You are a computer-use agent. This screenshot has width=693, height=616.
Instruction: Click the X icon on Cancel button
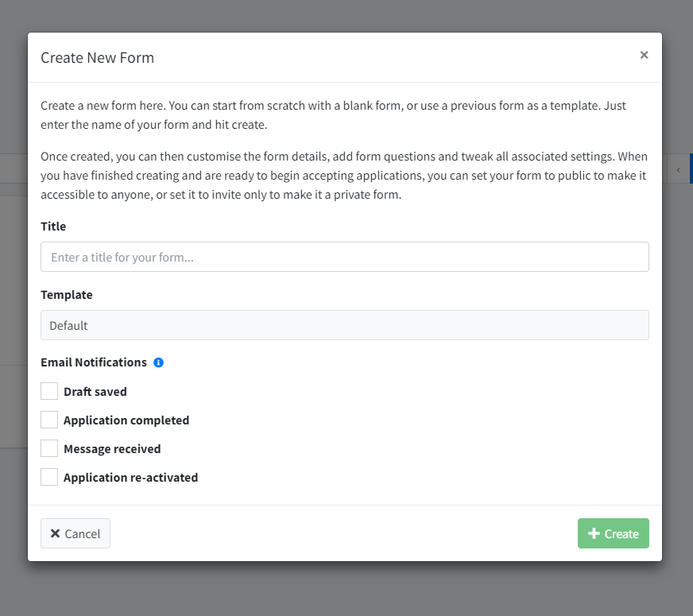tap(56, 533)
